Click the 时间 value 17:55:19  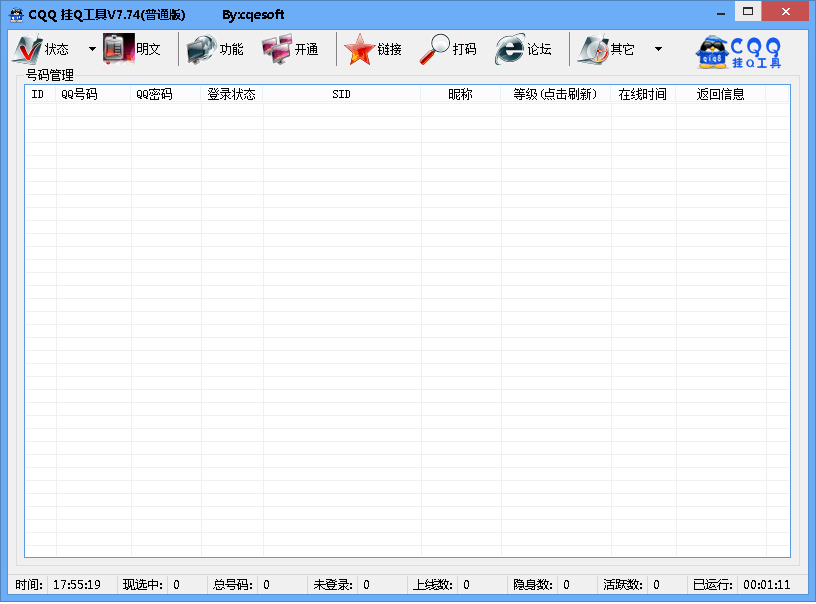click(x=77, y=585)
